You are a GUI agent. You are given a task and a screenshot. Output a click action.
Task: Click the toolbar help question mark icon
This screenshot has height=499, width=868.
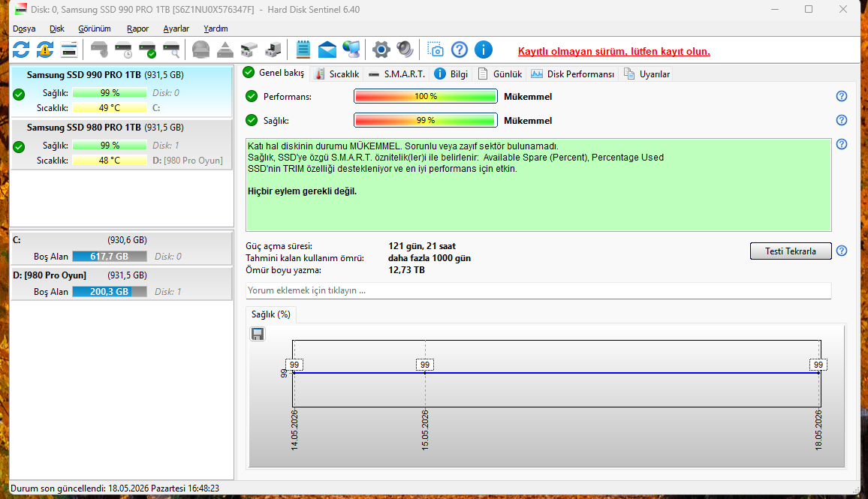click(460, 50)
